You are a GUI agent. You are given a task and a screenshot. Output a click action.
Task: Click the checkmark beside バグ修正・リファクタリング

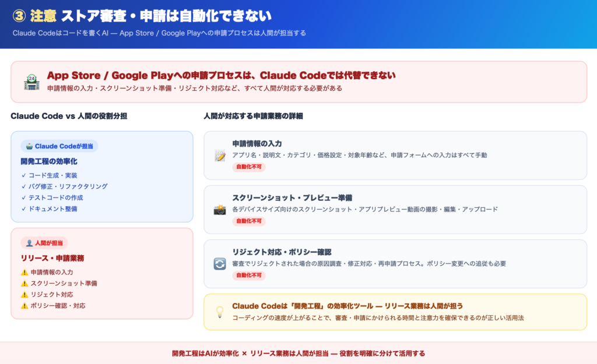click(x=24, y=186)
